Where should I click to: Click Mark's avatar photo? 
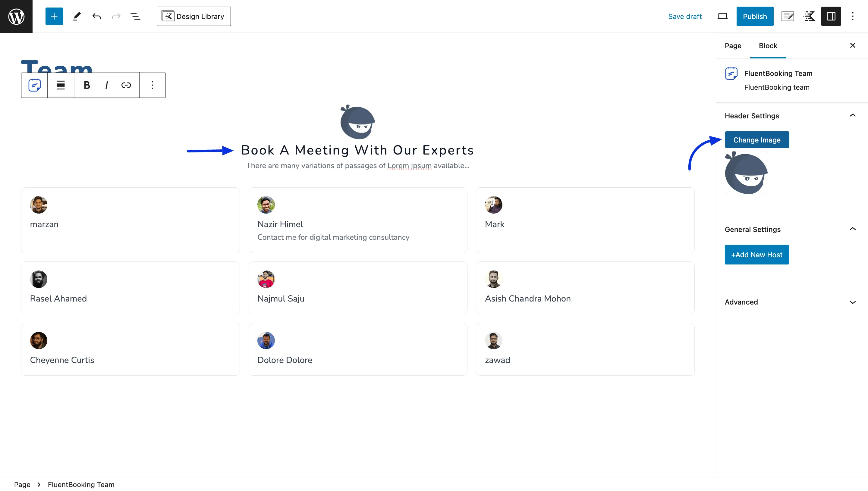[x=493, y=205]
